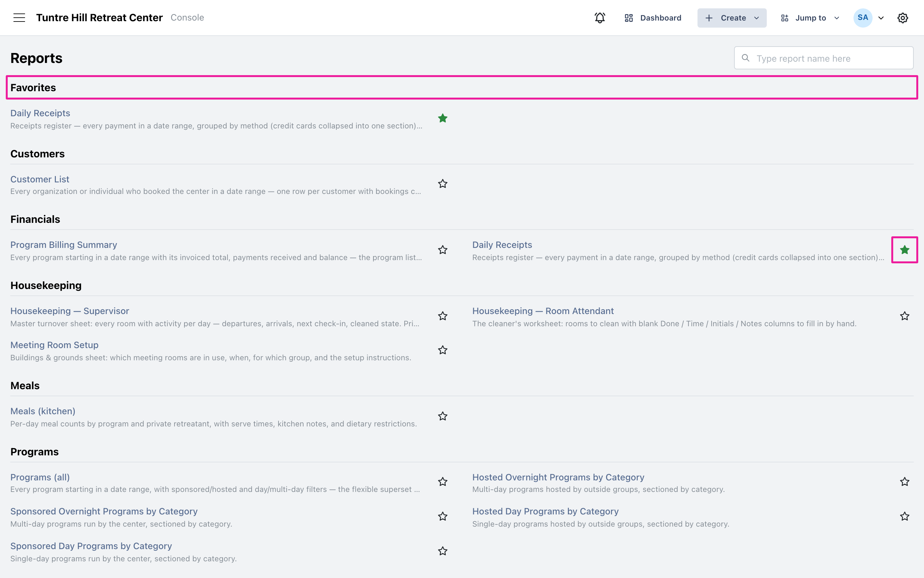
Task: Open Program Billing Summary report
Action: (64, 245)
